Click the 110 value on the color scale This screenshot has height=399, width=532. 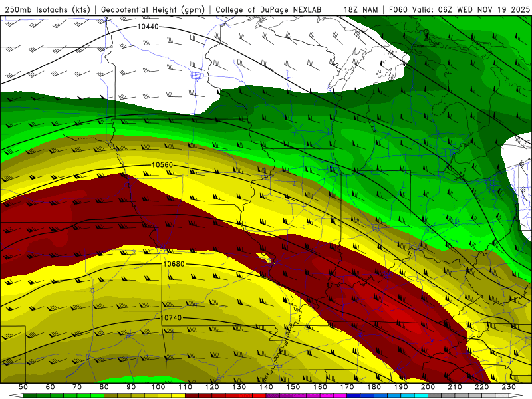pyautogui.click(x=185, y=387)
